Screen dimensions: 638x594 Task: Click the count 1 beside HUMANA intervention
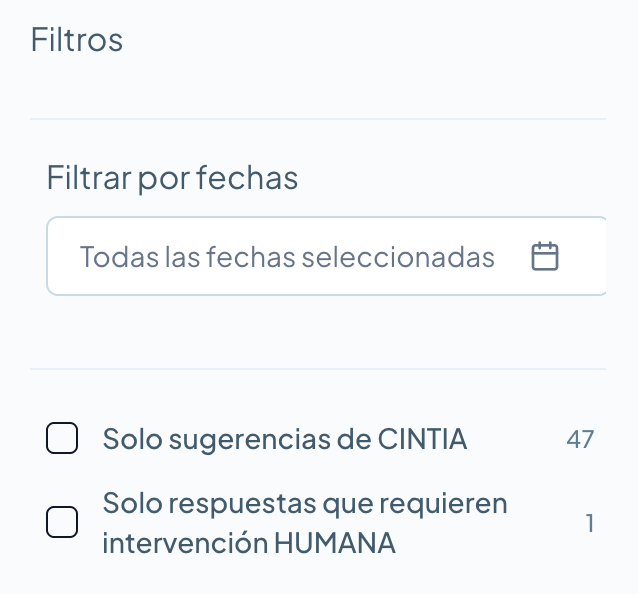click(x=590, y=523)
